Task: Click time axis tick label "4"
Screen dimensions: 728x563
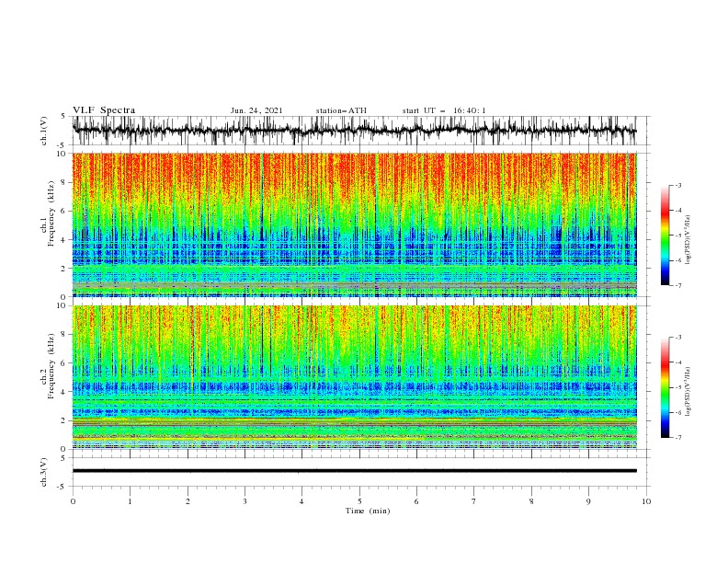Action: click(301, 501)
